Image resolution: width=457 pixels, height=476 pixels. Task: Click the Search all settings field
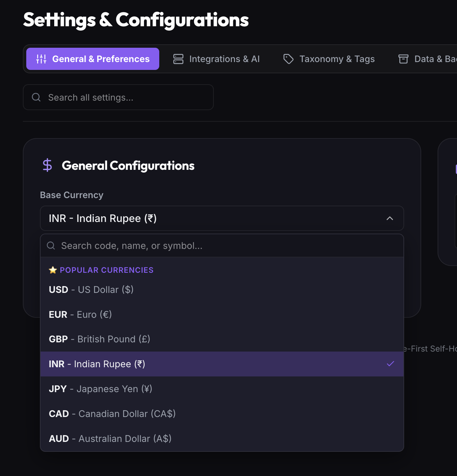click(118, 98)
